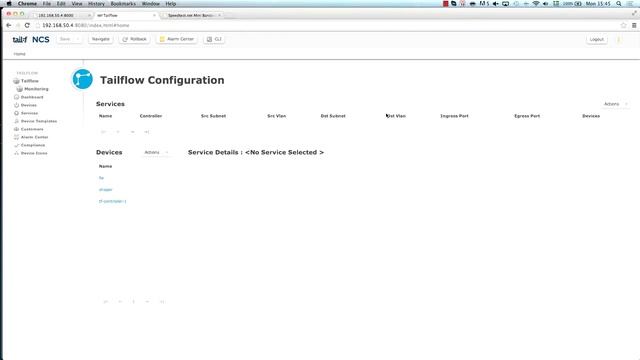The image size is (640, 360).
Task: Click the Navigate toolbar button
Action: (100, 39)
